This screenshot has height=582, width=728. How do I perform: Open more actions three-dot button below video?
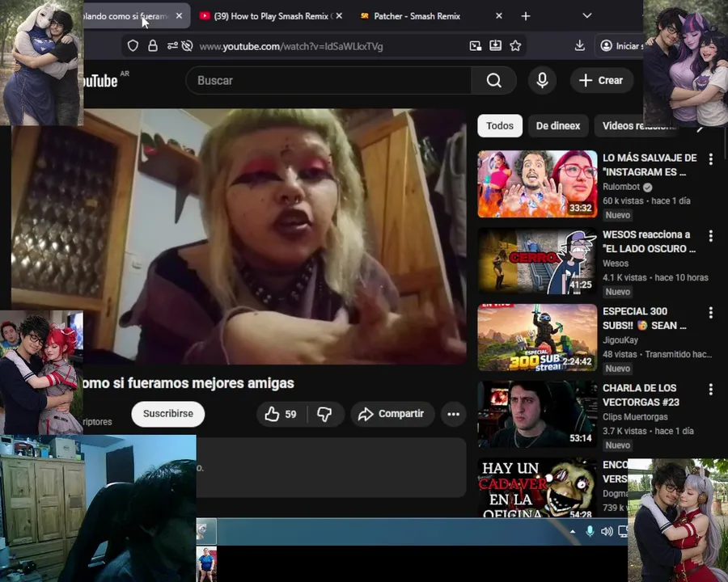click(453, 414)
